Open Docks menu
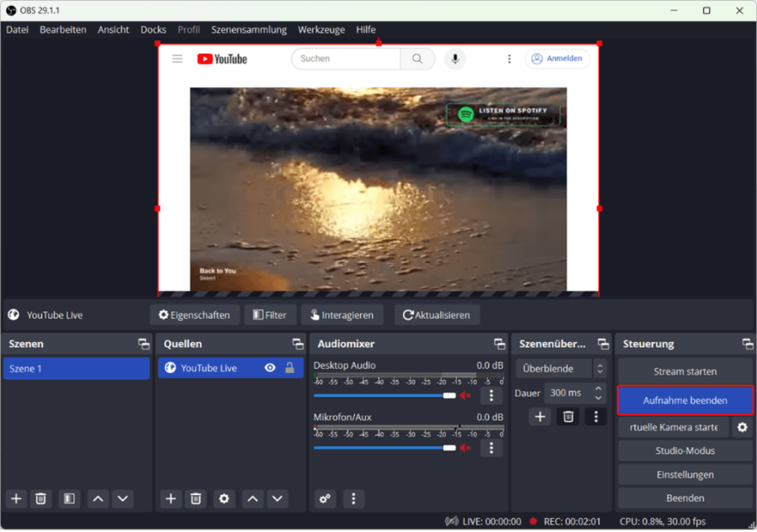The height and width of the screenshot is (532, 757). click(x=154, y=30)
